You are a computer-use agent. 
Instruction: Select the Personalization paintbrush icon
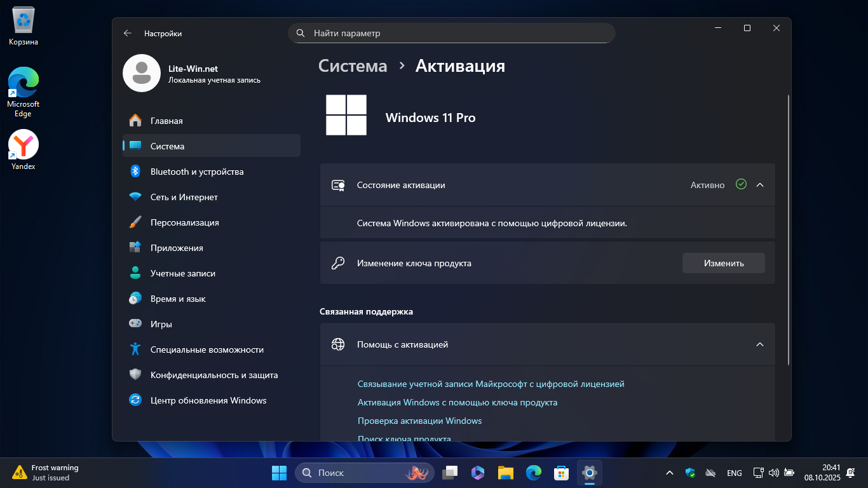click(x=135, y=222)
